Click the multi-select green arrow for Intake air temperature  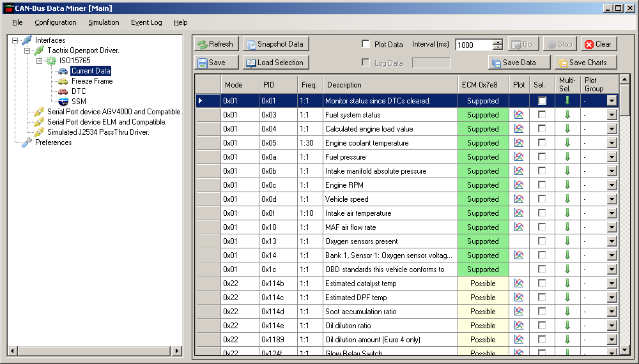pyautogui.click(x=567, y=213)
